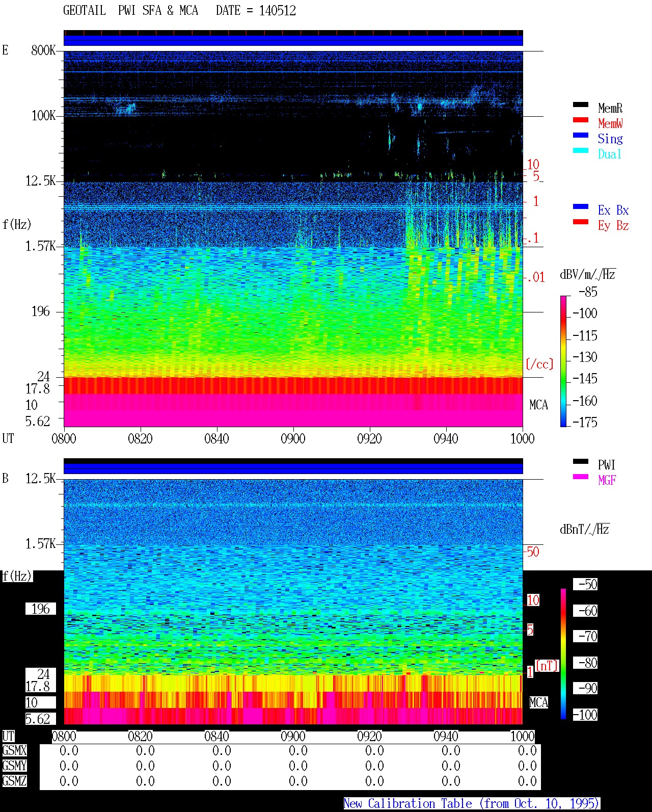Click the blue Sing legend swatch
652x812 pixels.
tap(581, 135)
